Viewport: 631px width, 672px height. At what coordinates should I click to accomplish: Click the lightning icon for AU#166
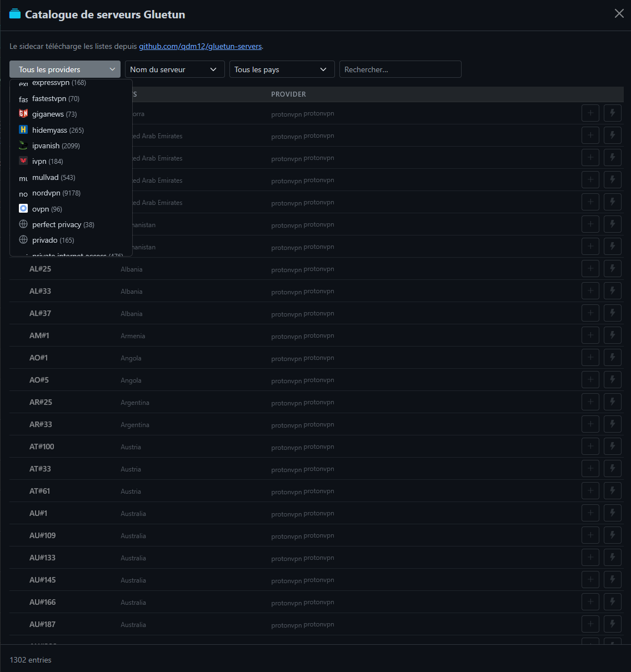point(613,601)
